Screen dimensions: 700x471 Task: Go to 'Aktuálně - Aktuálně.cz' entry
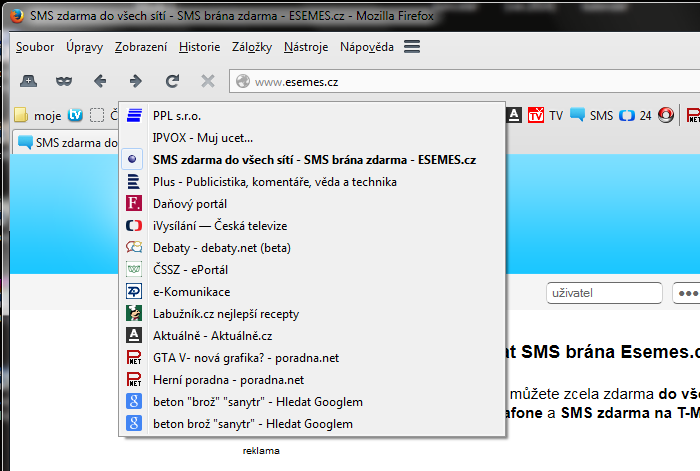click(312, 336)
